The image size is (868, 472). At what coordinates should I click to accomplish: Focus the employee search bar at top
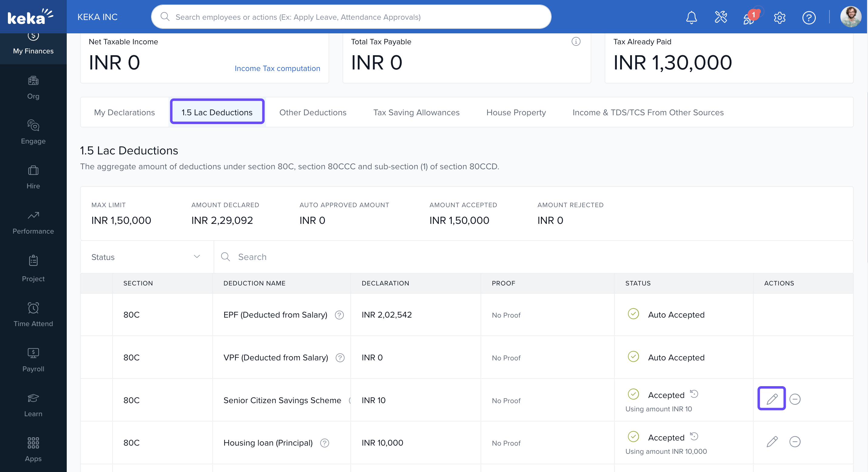tap(350, 17)
